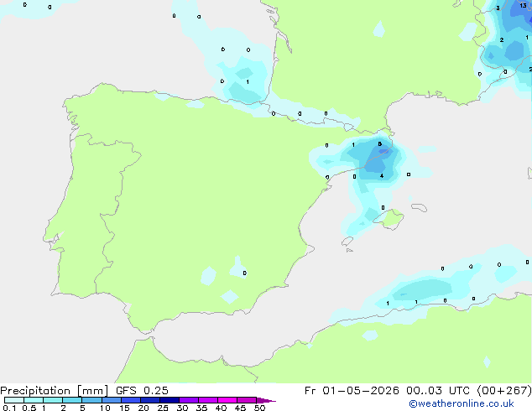The width and height of the screenshot is (532, 411).
Task: Click the "Fr 01-05-2026" forecast date text
Action: pyautogui.click(x=352, y=391)
